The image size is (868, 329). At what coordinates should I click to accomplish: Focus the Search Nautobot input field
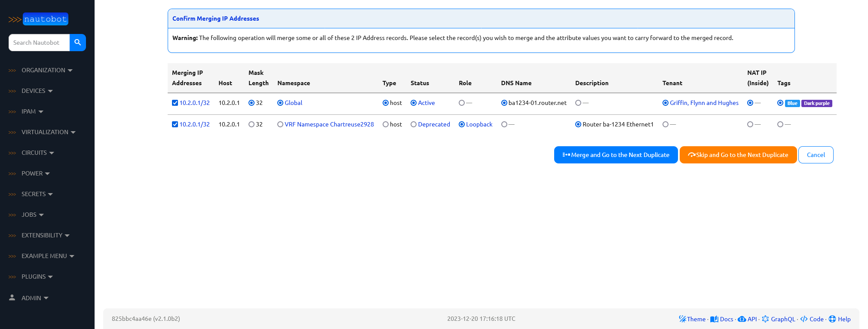[x=39, y=43]
